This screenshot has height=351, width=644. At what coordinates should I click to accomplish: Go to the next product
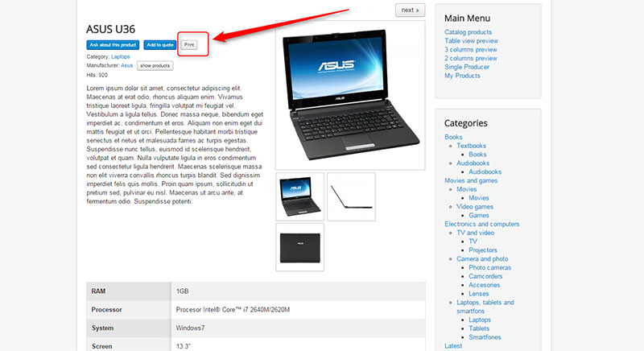click(410, 10)
